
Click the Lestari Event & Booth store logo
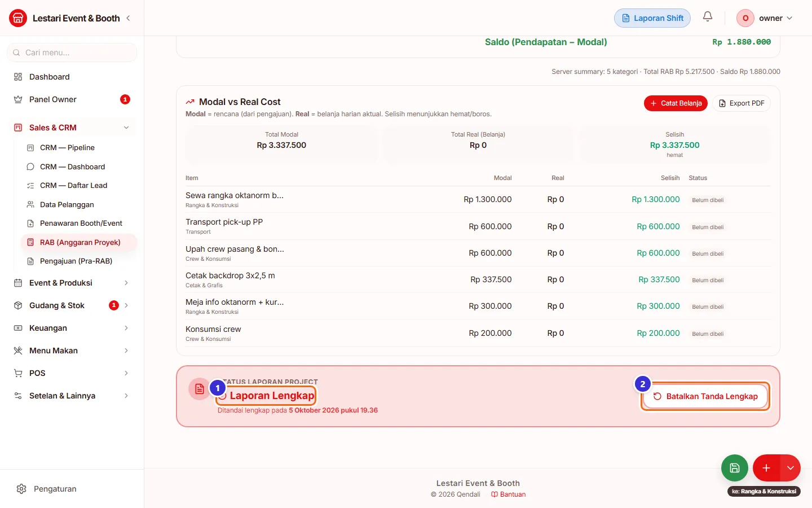pos(18,18)
